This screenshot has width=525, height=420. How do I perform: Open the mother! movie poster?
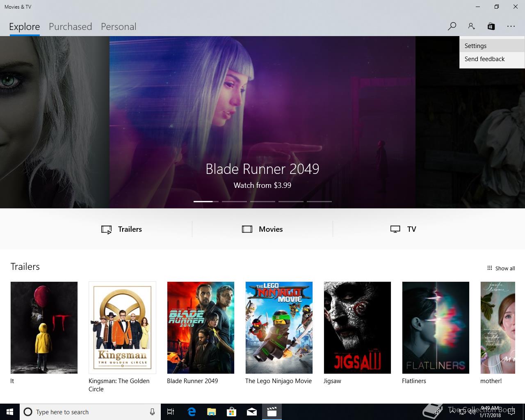coord(498,327)
